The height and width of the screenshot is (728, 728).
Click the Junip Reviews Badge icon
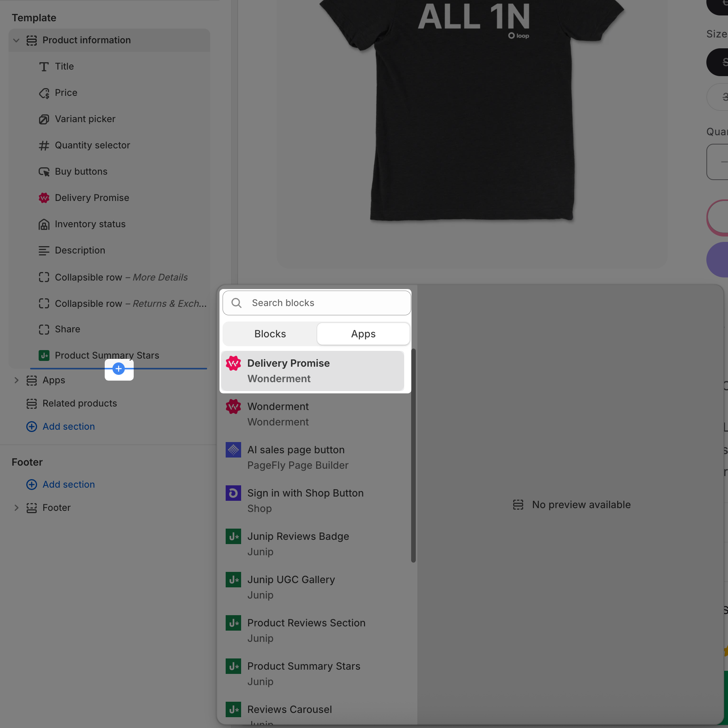(x=233, y=536)
